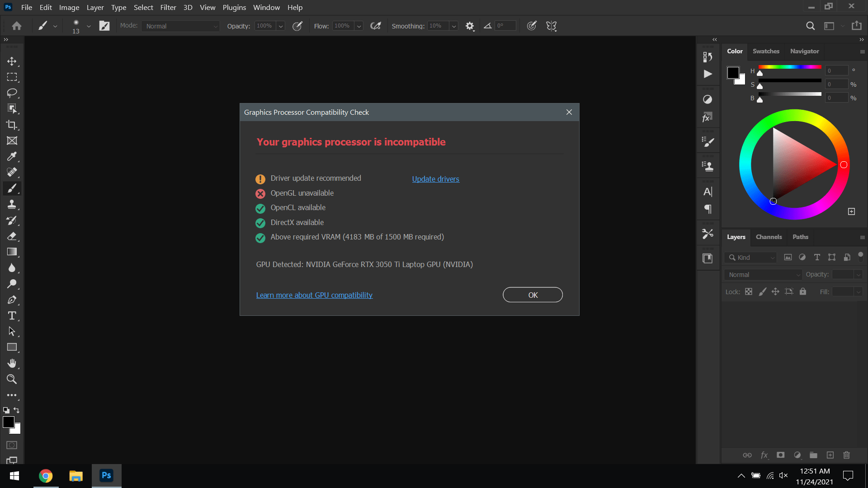
Task: Switch to the Channels tab
Action: [x=769, y=237]
